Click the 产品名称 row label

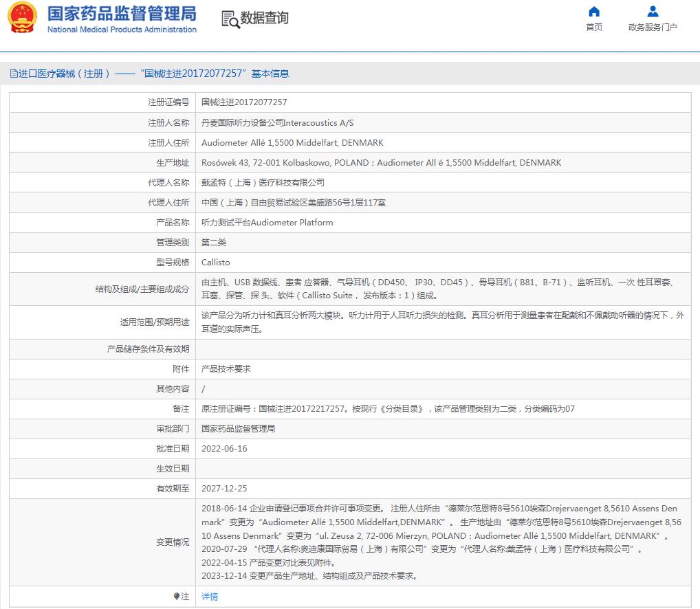[x=173, y=222]
